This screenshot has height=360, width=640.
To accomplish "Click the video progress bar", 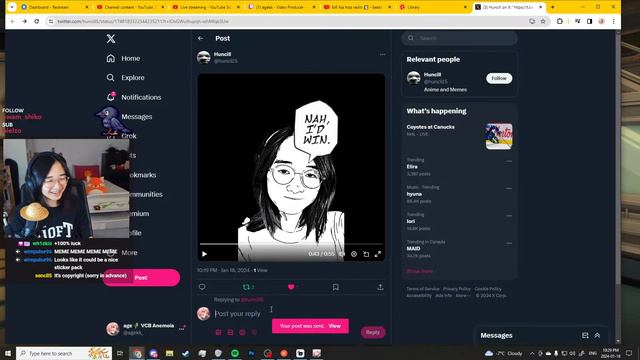I will (x=291, y=244).
